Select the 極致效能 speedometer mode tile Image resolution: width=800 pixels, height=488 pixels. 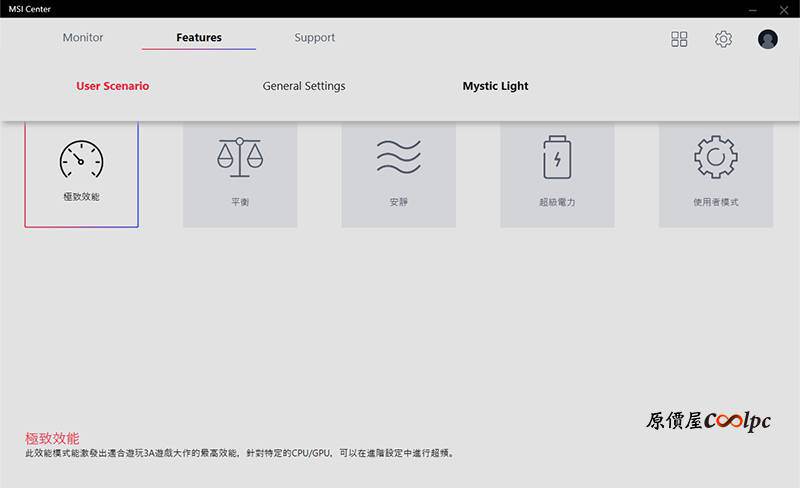tap(81, 174)
